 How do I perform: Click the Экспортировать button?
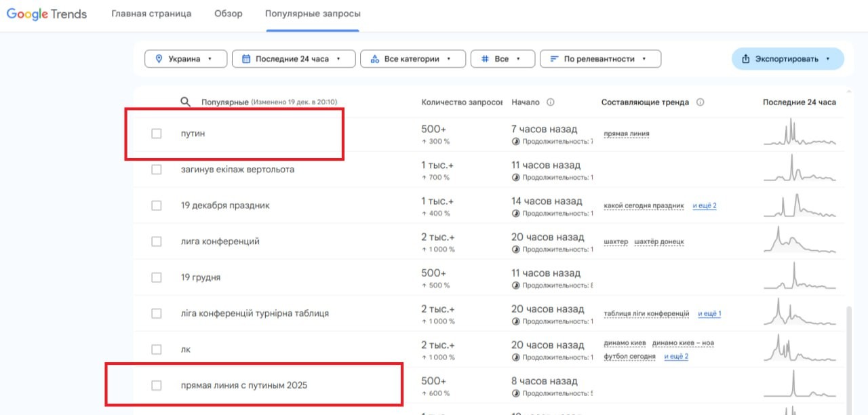pos(787,59)
